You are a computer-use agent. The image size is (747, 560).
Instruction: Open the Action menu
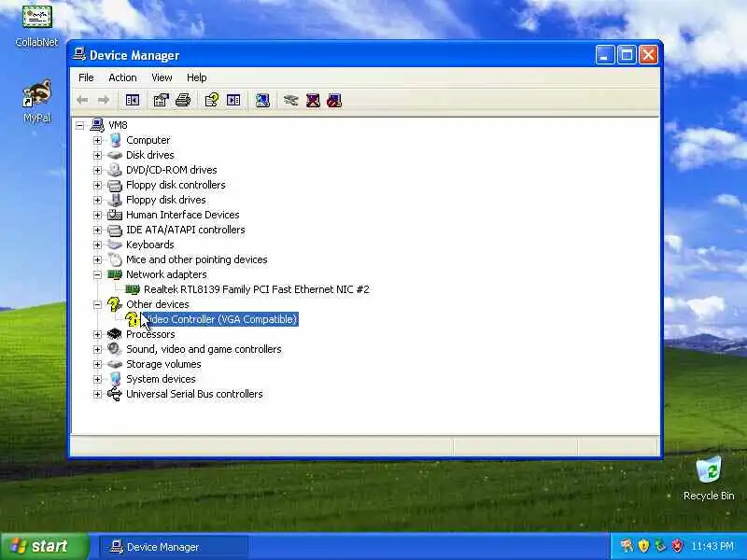(x=122, y=77)
